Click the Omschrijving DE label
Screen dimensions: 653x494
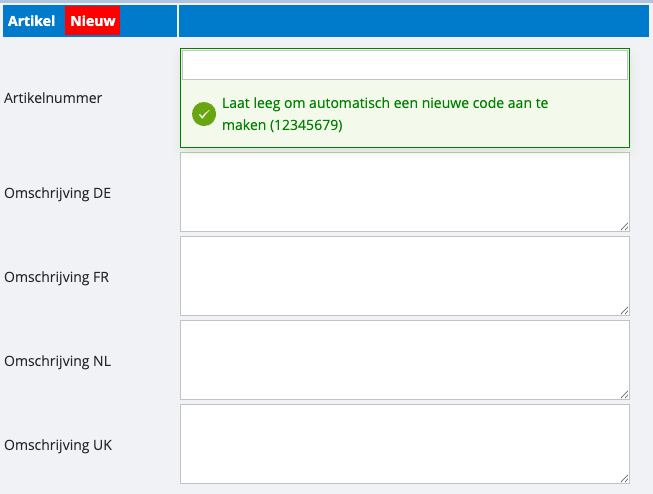pos(57,193)
